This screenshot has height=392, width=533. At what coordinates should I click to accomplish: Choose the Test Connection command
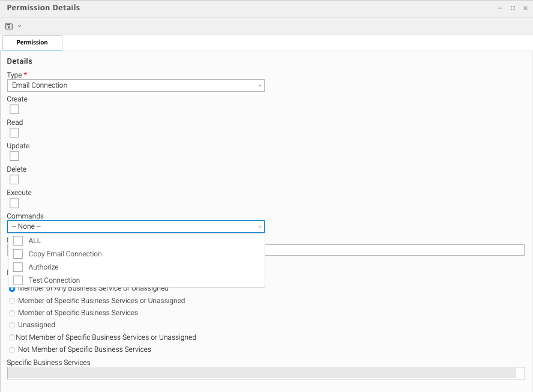[x=18, y=280]
